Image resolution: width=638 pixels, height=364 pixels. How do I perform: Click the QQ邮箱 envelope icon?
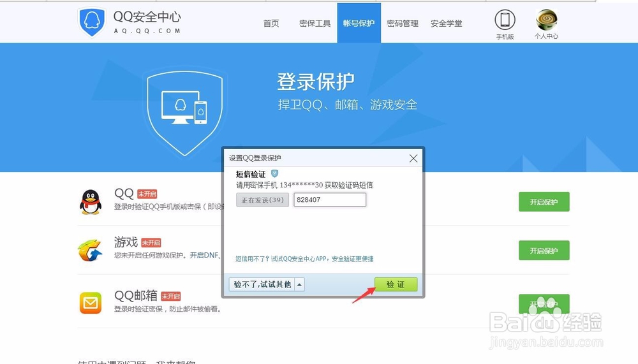[91, 303]
